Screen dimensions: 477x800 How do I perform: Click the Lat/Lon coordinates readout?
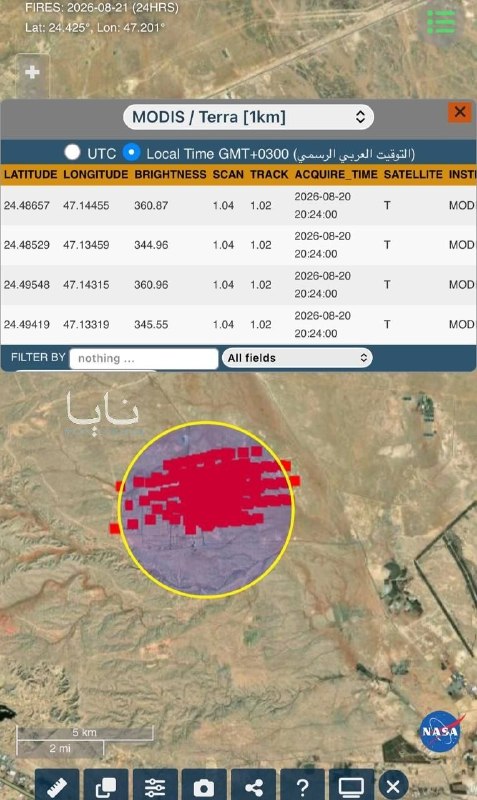94,28
